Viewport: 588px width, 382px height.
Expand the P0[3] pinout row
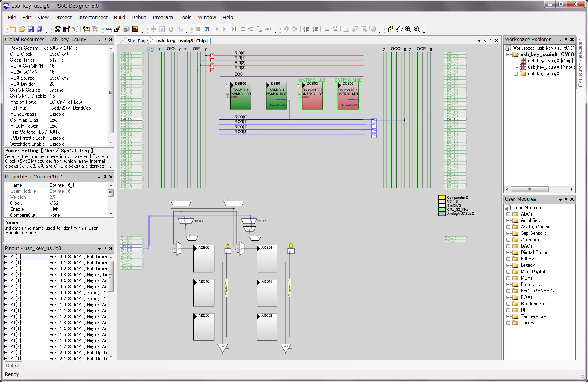coord(6,275)
